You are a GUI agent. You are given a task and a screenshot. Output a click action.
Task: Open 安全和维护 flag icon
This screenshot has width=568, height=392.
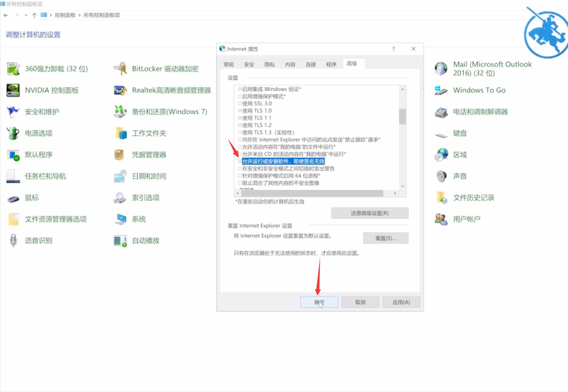pos(13,112)
